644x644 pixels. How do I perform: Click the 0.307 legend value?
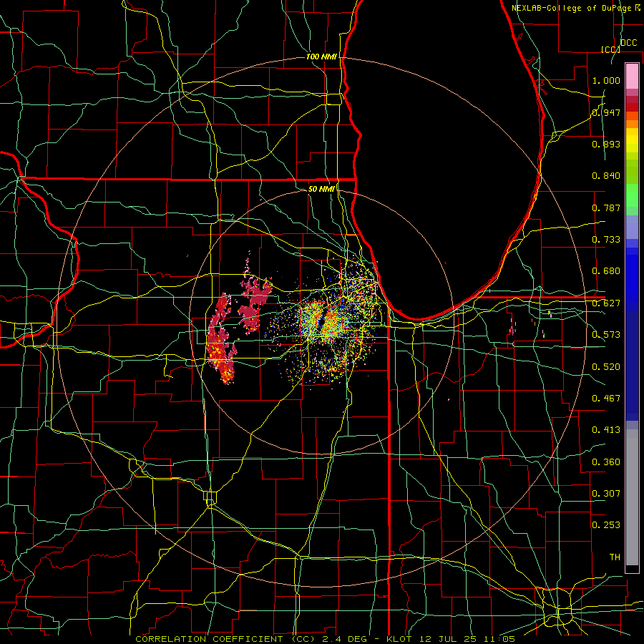(606, 493)
